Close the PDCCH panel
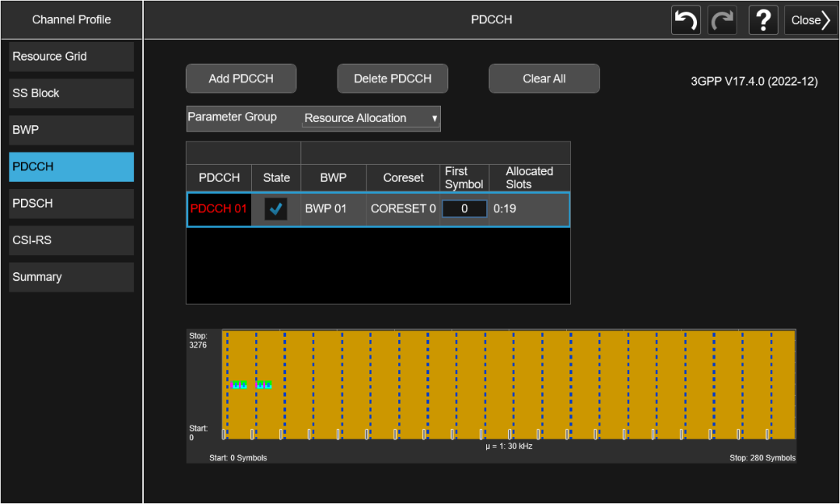The image size is (840, 504). point(810,20)
